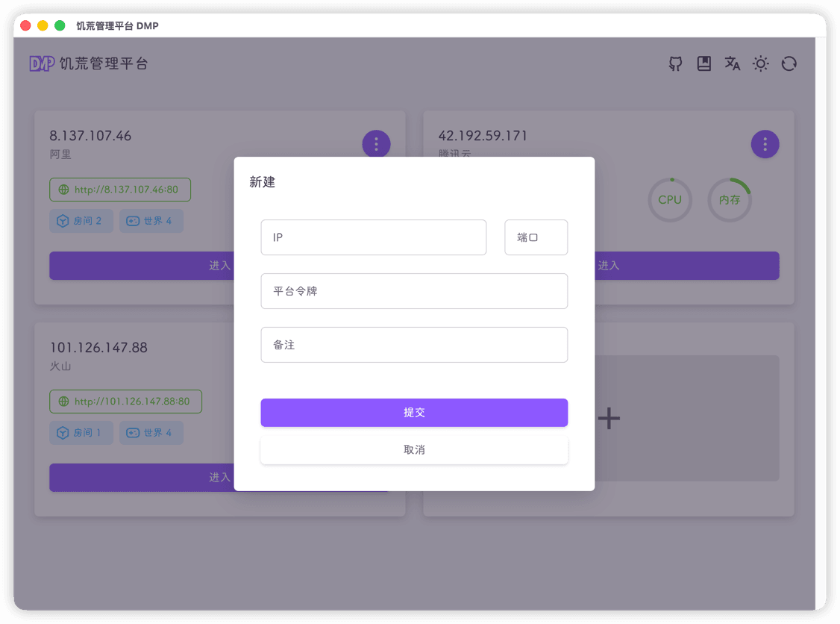The height and width of the screenshot is (624, 840).
Task: Submit the 新建 form with 提交
Action: [x=414, y=413]
